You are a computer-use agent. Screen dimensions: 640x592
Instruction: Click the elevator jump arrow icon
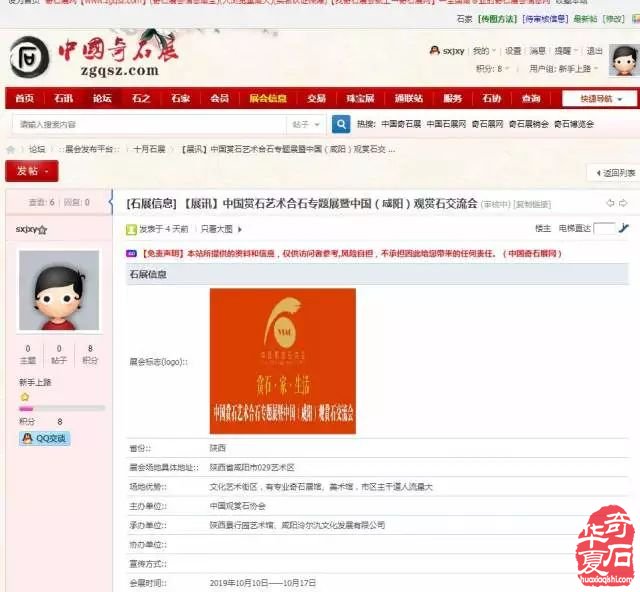coord(623,228)
